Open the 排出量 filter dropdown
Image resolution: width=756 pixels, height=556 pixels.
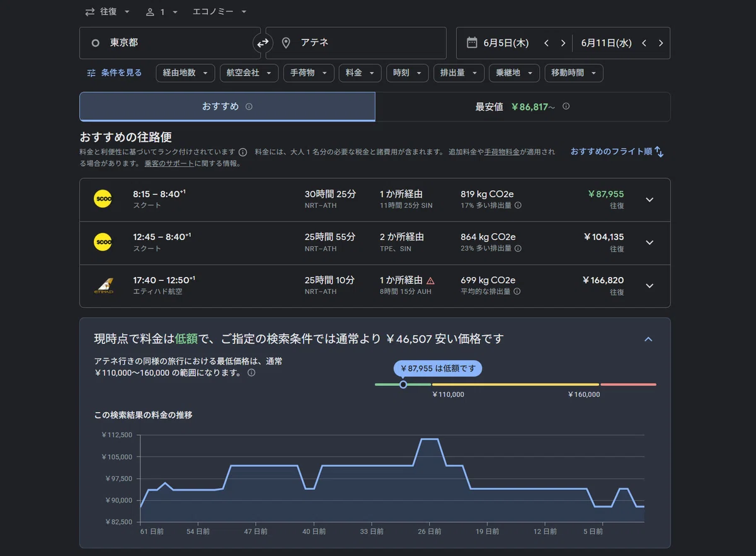pos(459,73)
